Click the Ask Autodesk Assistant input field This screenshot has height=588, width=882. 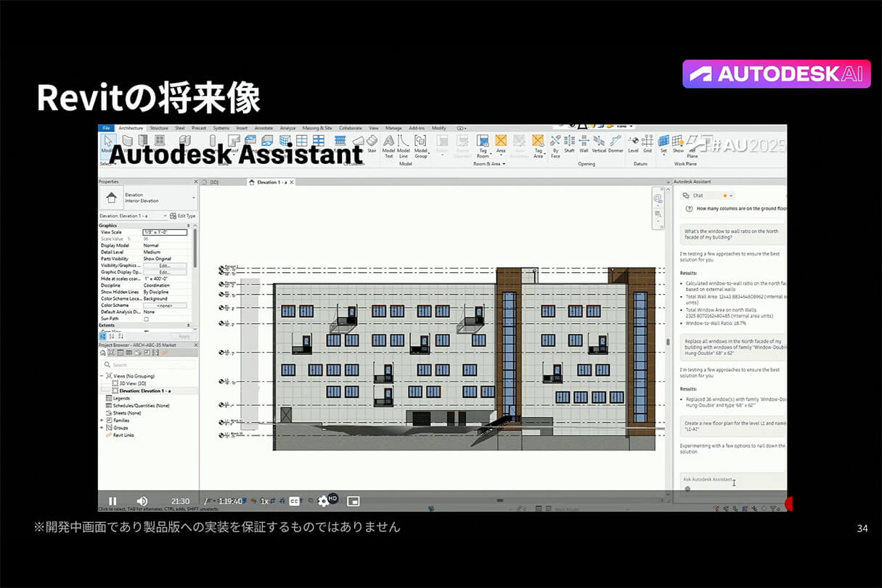pos(730,480)
